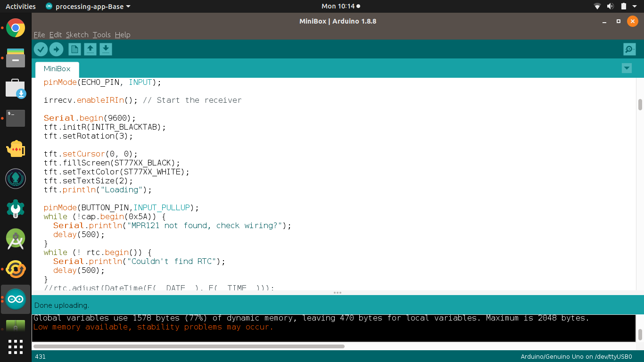This screenshot has width=644, height=362.
Task: Open the Serial Monitor magnifier icon
Action: pos(629,49)
